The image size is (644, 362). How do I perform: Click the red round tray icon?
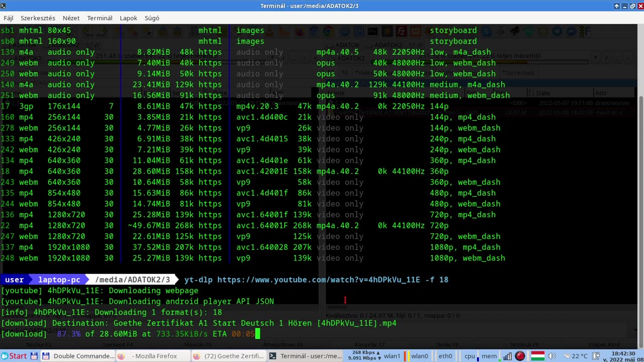(520, 356)
